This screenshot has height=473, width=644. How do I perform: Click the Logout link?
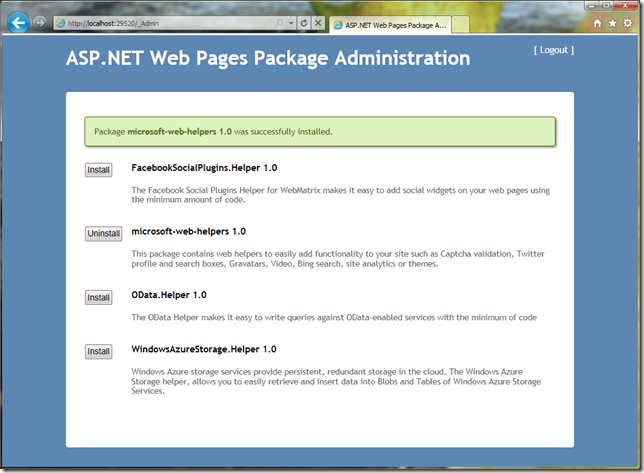click(x=554, y=50)
